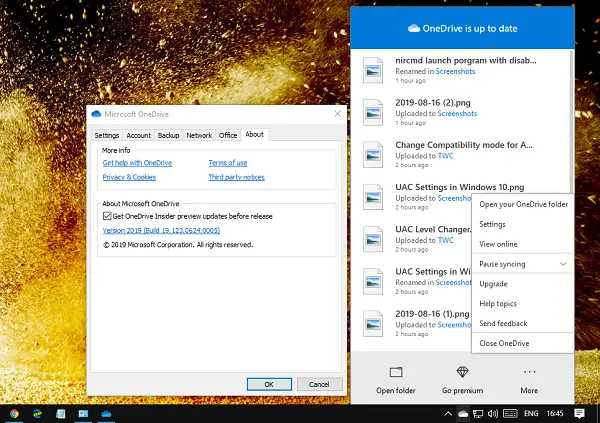600x423 pixels.
Task: Open TWC link under UAC Level Changer
Action: point(445,240)
